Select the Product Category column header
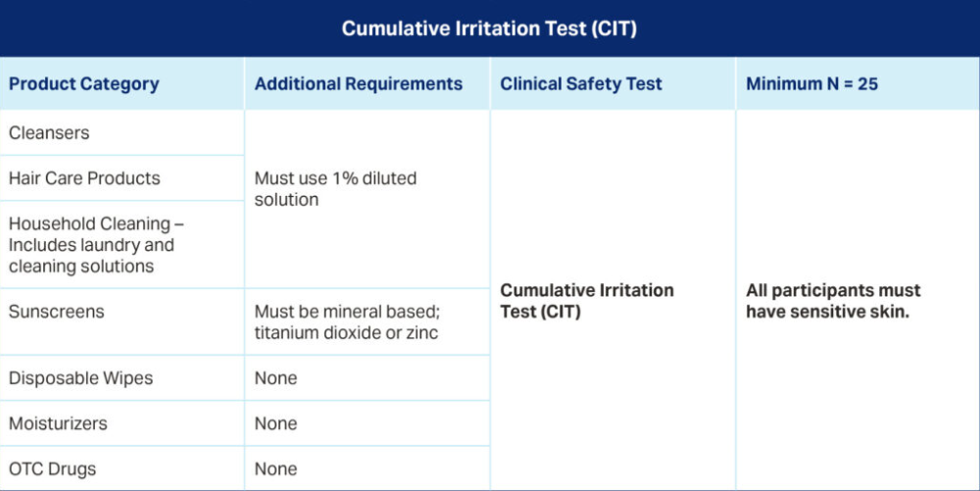This screenshot has height=491, width=980. coord(83,83)
